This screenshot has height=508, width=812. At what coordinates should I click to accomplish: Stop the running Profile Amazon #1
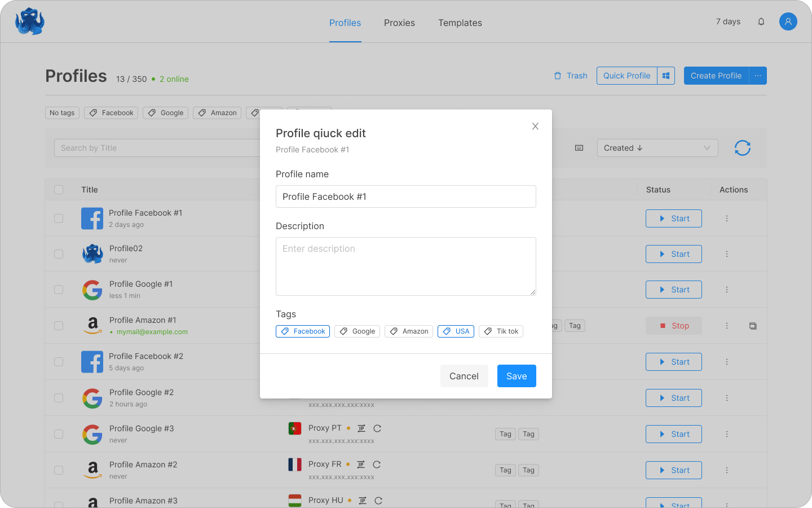(x=674, y=326)
